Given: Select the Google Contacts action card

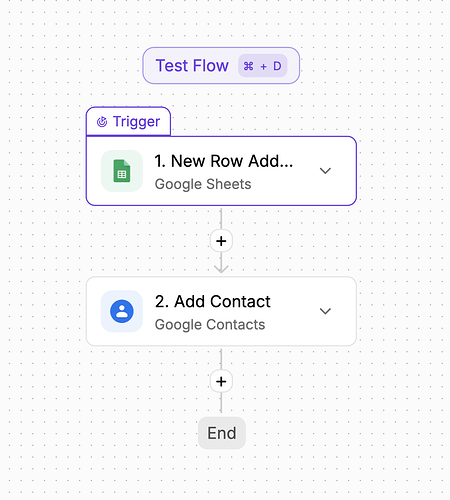Looking at the screenshot, I should (x=221, y=311).
